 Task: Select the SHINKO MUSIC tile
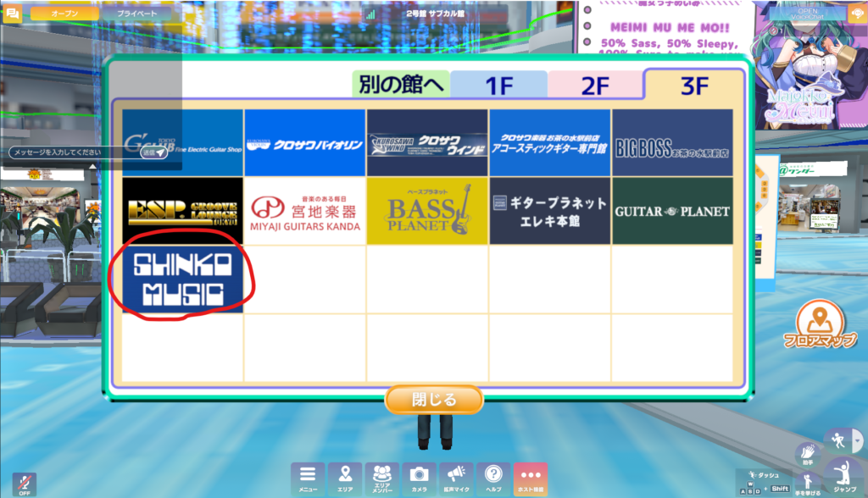(183, 279)
